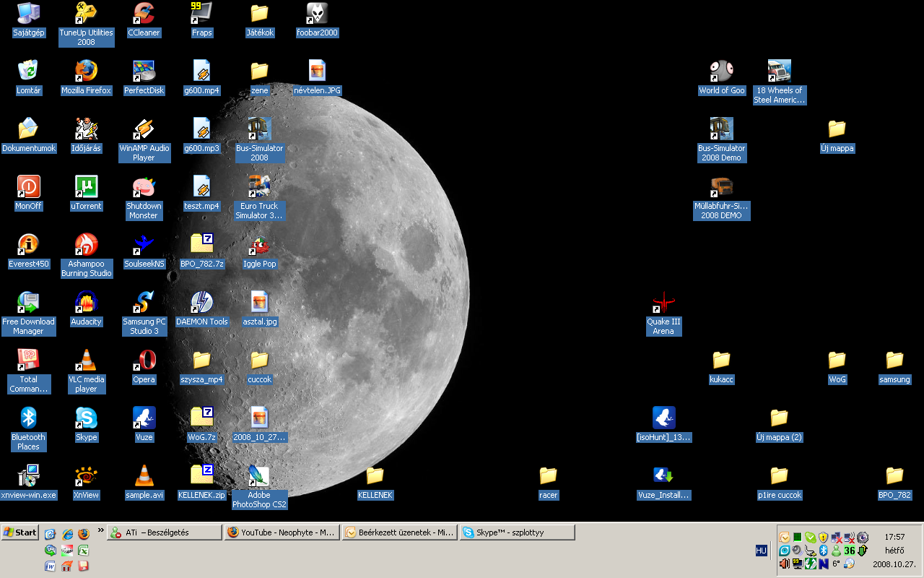Image resolution: width=924 pixels, height=578 pixels.
Task: Launch World of Goo shortcut
Action: [x=721, y=78]
